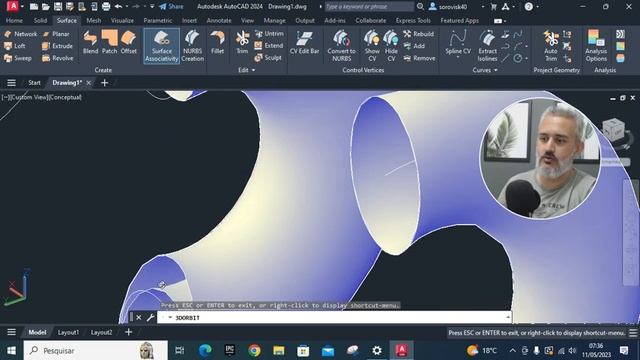640x360 pixels.
Task: Start the Patch surface tool
Action: pyautogui.click(x=109, y=42)
